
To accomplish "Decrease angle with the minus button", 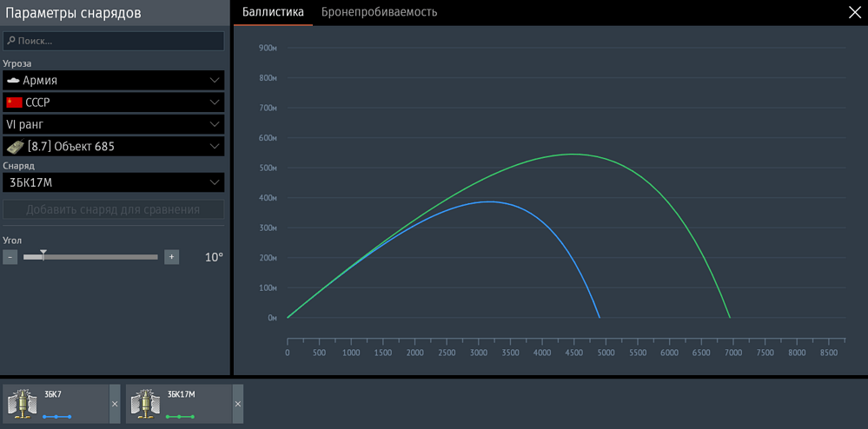I will [x=10, y=257].
